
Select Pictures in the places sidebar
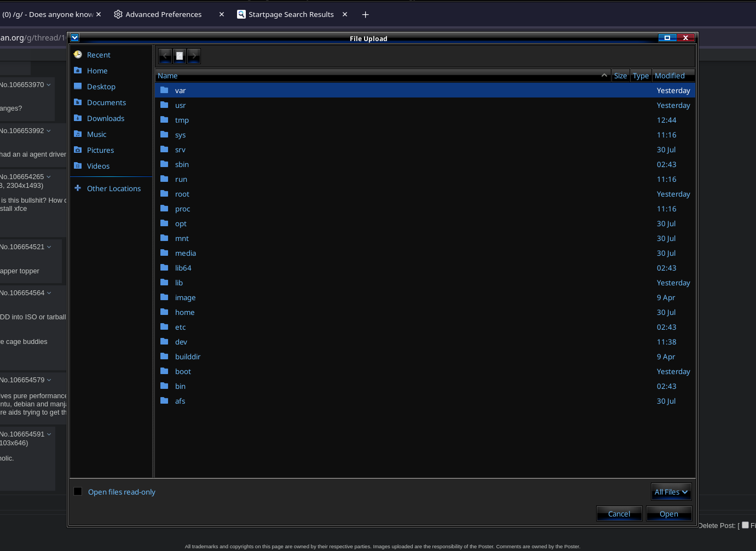click(x=100, y=150)
